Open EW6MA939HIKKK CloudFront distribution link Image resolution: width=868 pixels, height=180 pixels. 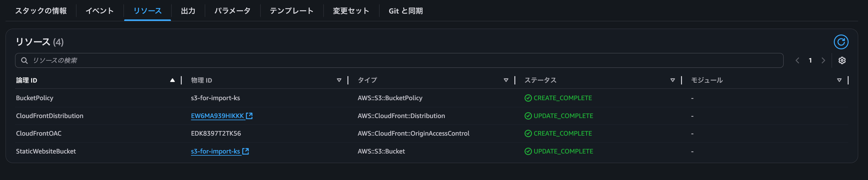point(217,116)
